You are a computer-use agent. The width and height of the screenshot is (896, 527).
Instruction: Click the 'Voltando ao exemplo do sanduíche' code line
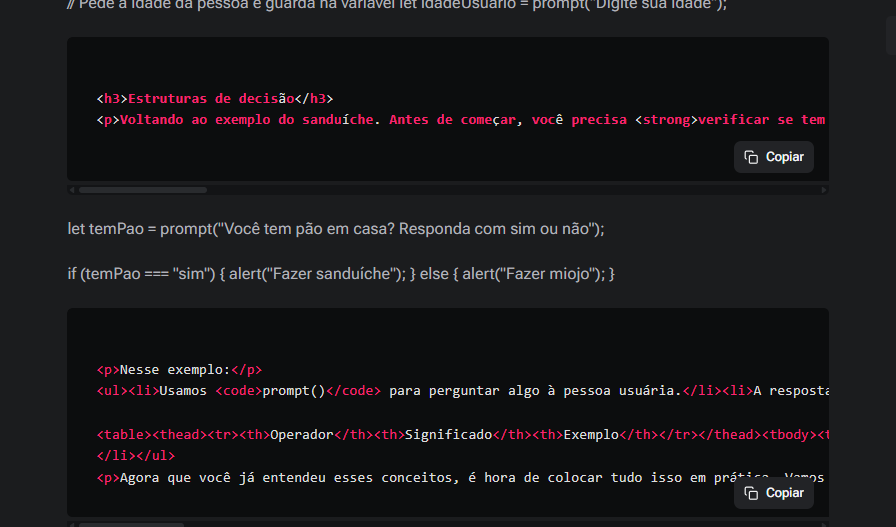[x=462, y=119]
